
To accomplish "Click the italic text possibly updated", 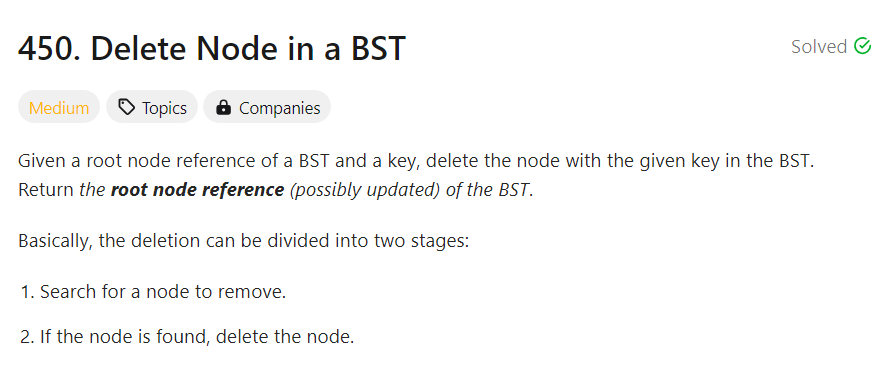I will (365, 190).
